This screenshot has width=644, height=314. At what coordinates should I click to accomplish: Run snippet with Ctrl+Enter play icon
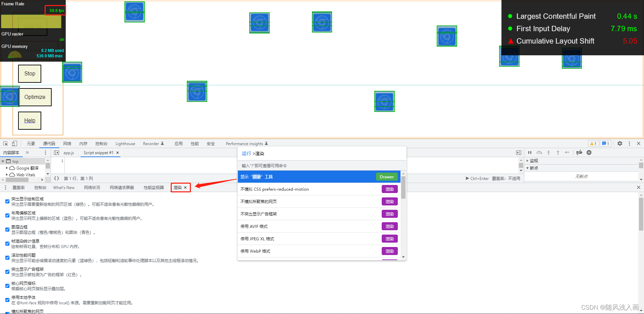pyautogui.click(x=467, y=178)
